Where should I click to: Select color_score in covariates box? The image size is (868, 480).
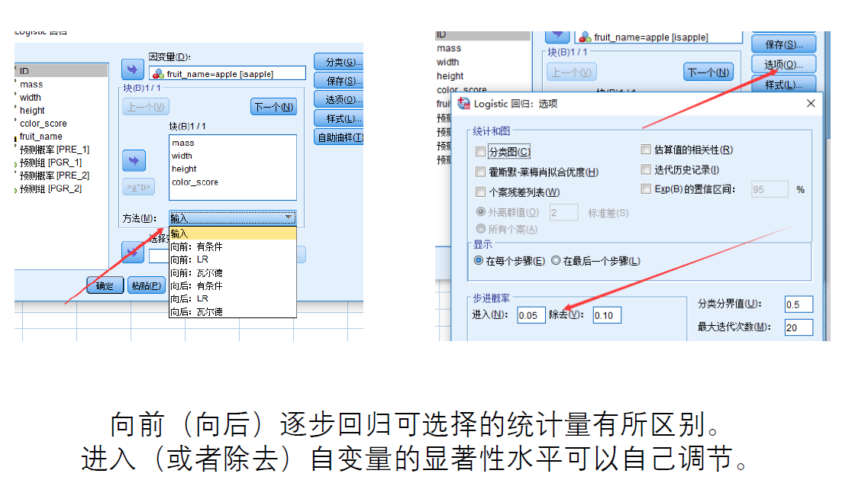coord(195,182)
